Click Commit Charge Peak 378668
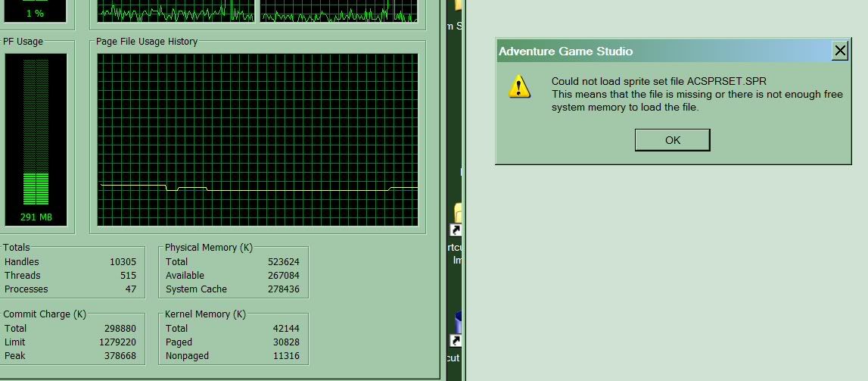868x381 pixels. point(120,355)
